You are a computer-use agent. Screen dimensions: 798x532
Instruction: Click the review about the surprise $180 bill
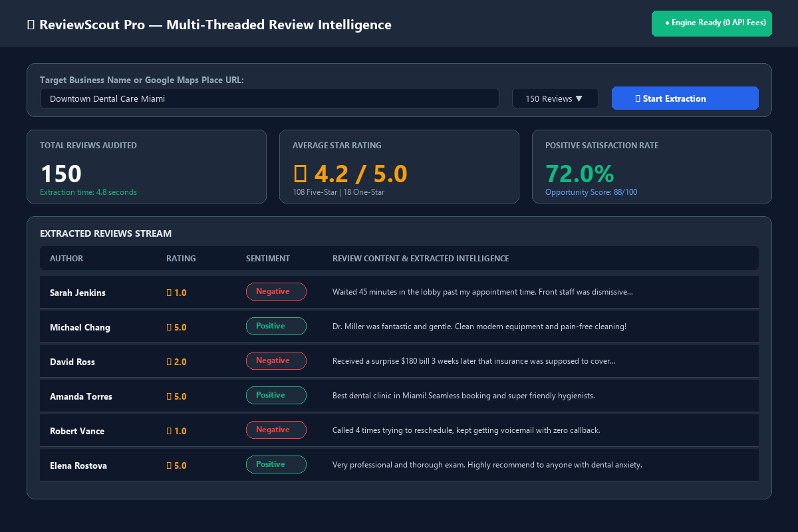(x=474, y=361)
